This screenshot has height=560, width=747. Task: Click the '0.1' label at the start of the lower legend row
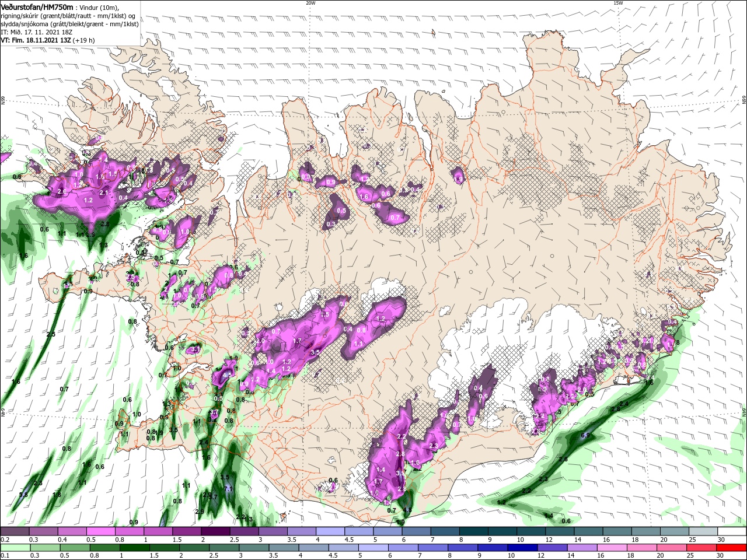5,556
